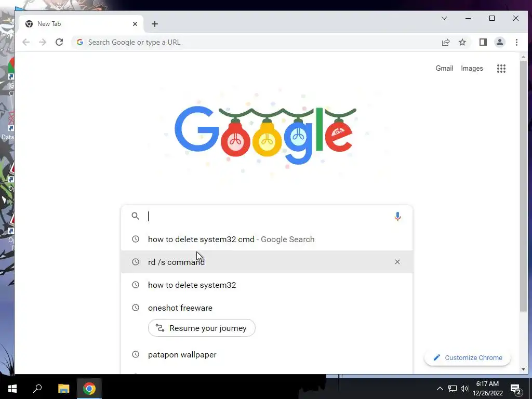The width and height of the screenshot is (532, 399).
Task: Open the Gmail link
Action: pos(444,68)
